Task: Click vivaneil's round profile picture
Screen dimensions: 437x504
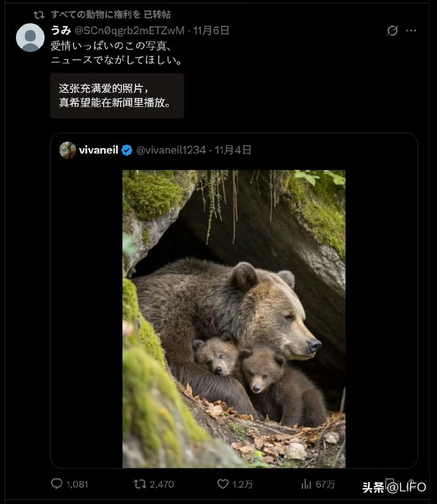Action: (x=68, y=150)
